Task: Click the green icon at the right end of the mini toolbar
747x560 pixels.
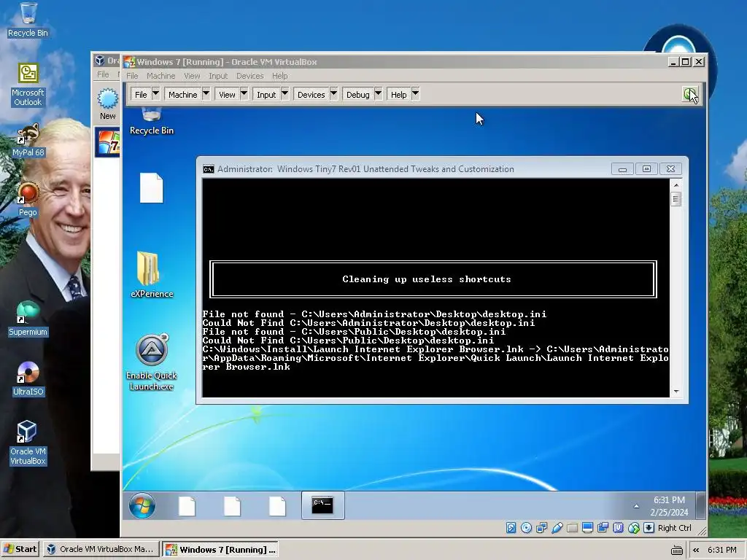Action: (689, 94)
